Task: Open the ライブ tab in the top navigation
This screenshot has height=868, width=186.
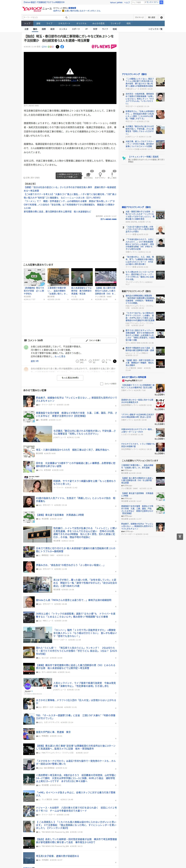Action: click(x=49, y=24)
